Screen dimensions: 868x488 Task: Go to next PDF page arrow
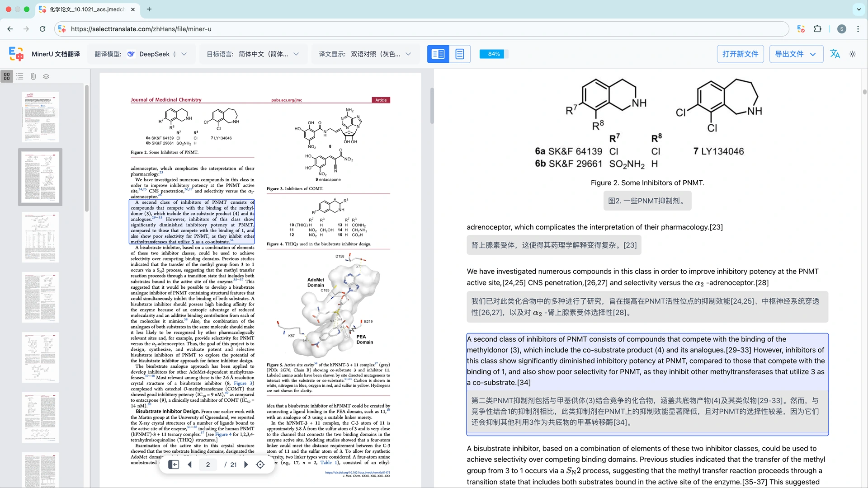[246, 465]
